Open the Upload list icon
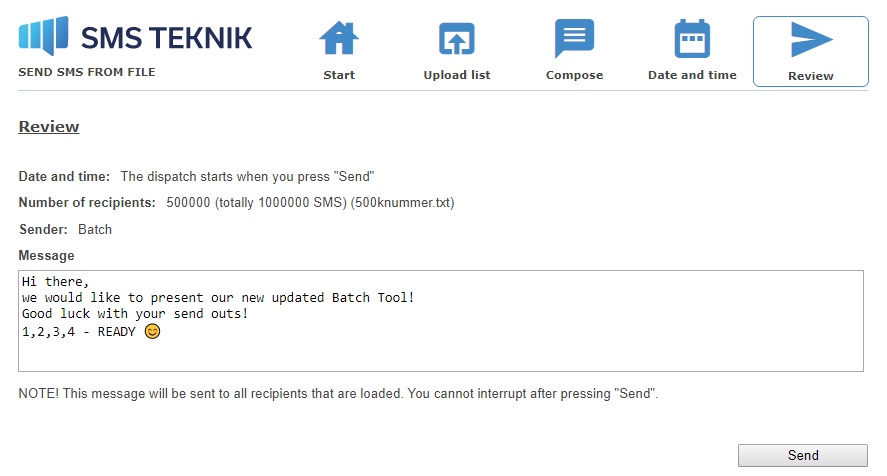The width and height of the screenshot is (887, 476). 457,38
